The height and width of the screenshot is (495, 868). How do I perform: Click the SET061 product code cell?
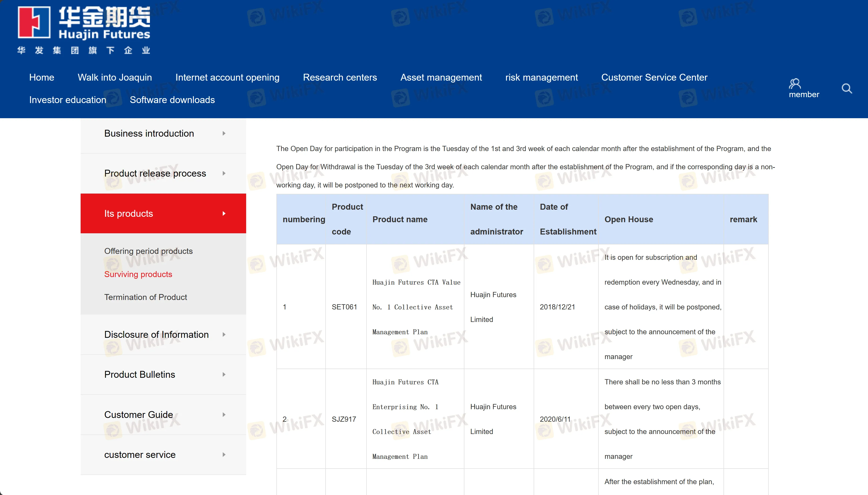tap(344, 307)
